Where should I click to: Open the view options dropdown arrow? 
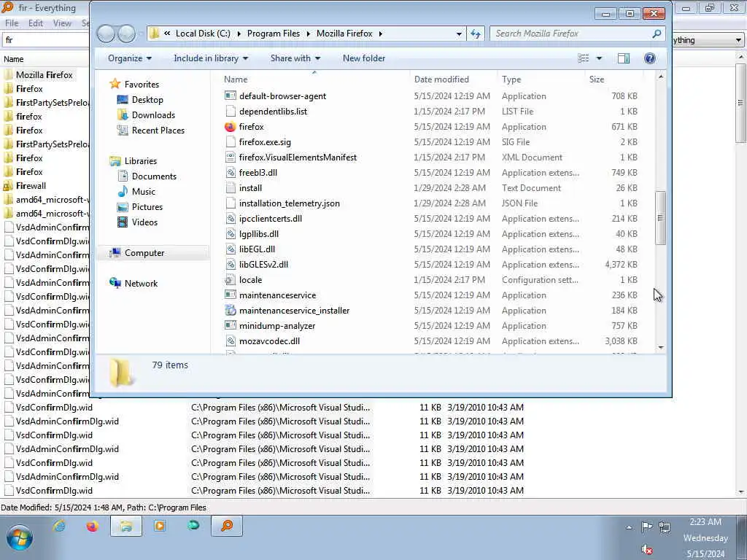click(599, 58)
